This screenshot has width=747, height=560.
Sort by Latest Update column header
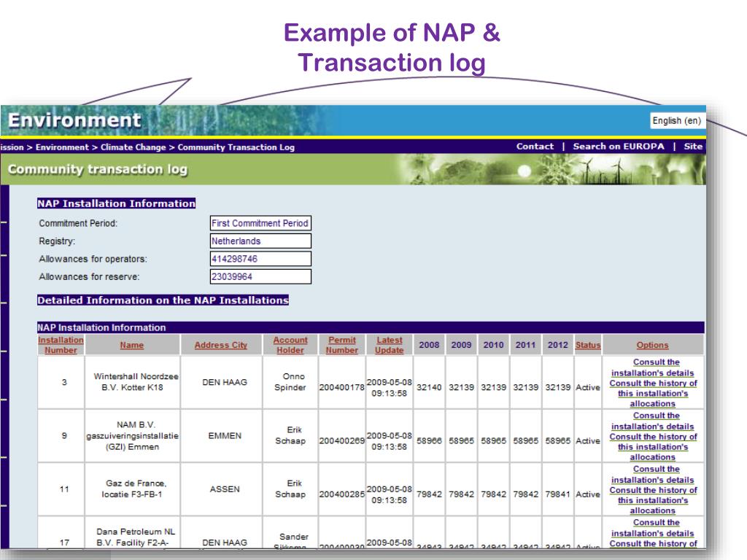click(390, 345)
